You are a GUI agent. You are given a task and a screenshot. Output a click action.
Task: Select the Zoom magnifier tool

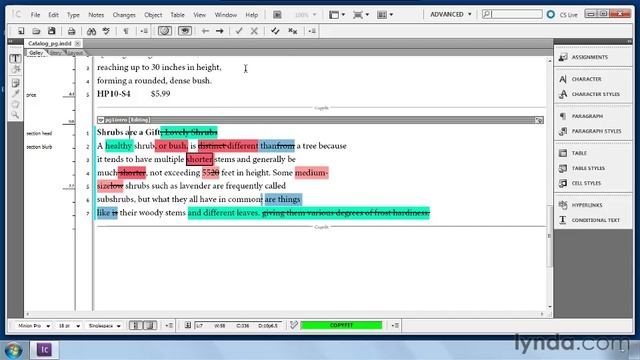(16, 116)
